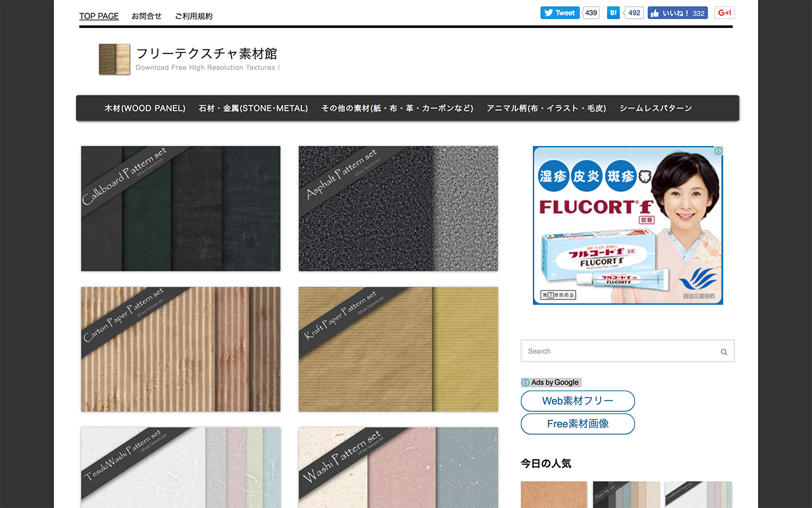Open the Asphalt Pattern set thumbnail

(398, 208)
